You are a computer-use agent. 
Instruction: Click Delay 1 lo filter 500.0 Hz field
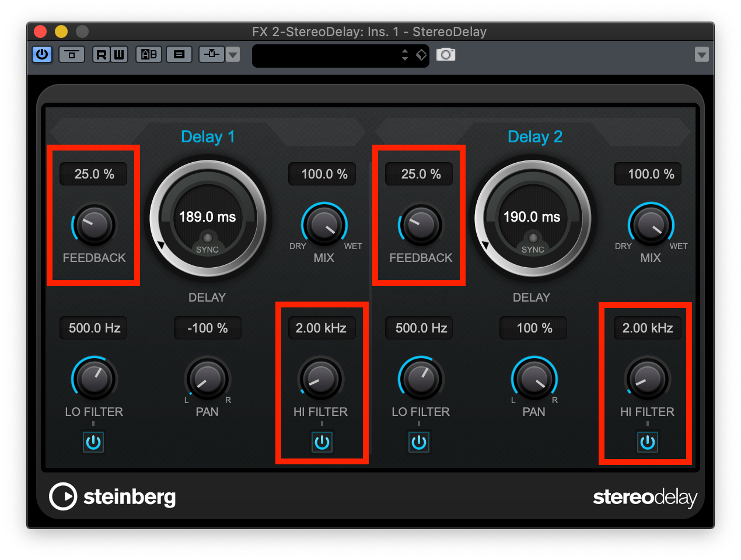[x=94, y=328]
